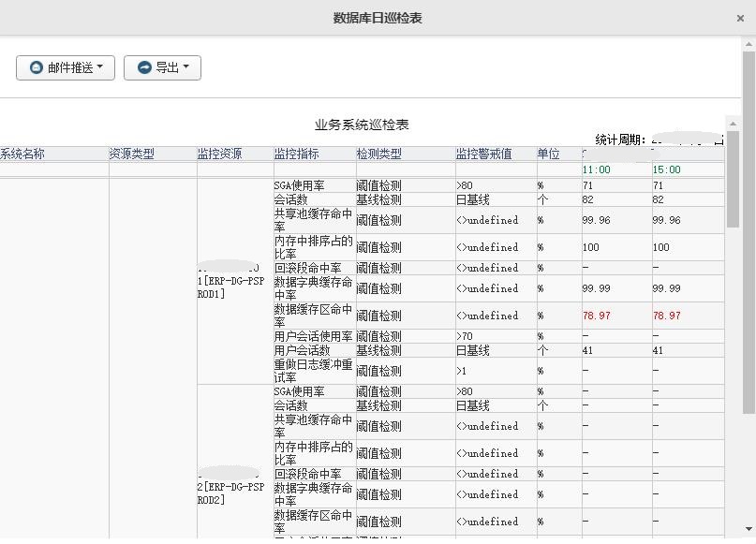This screenshot has width=756, height=544.
Task: Click the 15:00 time column header
Action: 667,169
